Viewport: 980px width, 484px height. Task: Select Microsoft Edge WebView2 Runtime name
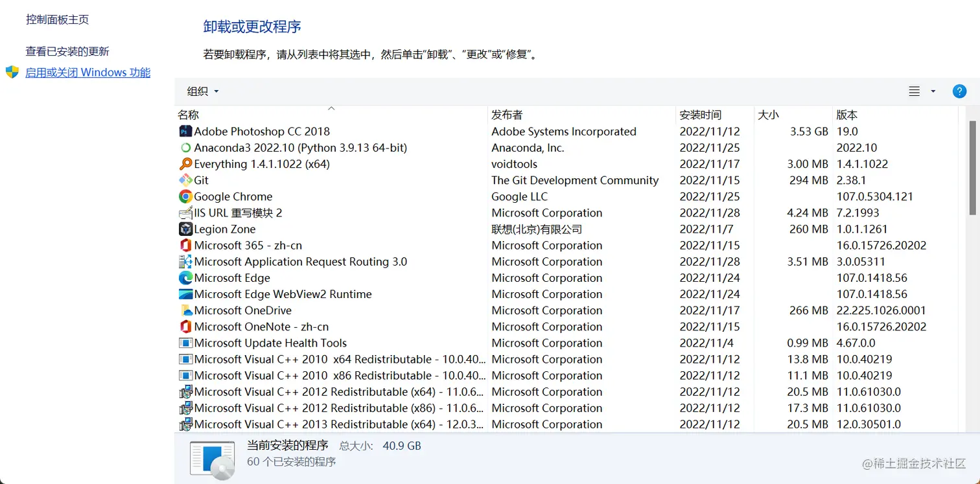click(x=283, y=294)
